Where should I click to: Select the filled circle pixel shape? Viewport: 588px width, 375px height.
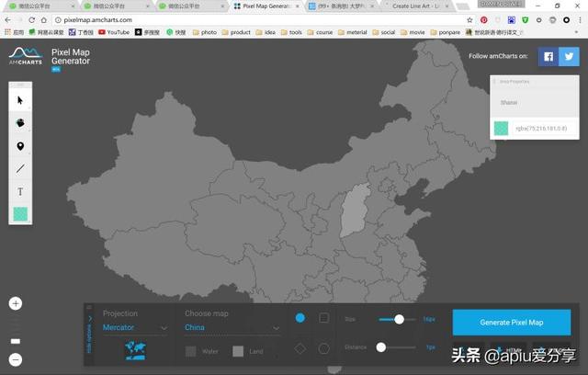point(300,318)
